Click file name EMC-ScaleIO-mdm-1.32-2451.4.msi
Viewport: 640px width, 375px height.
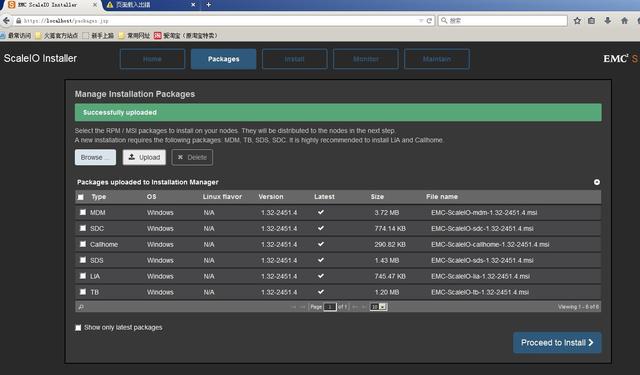coord(484,213)
